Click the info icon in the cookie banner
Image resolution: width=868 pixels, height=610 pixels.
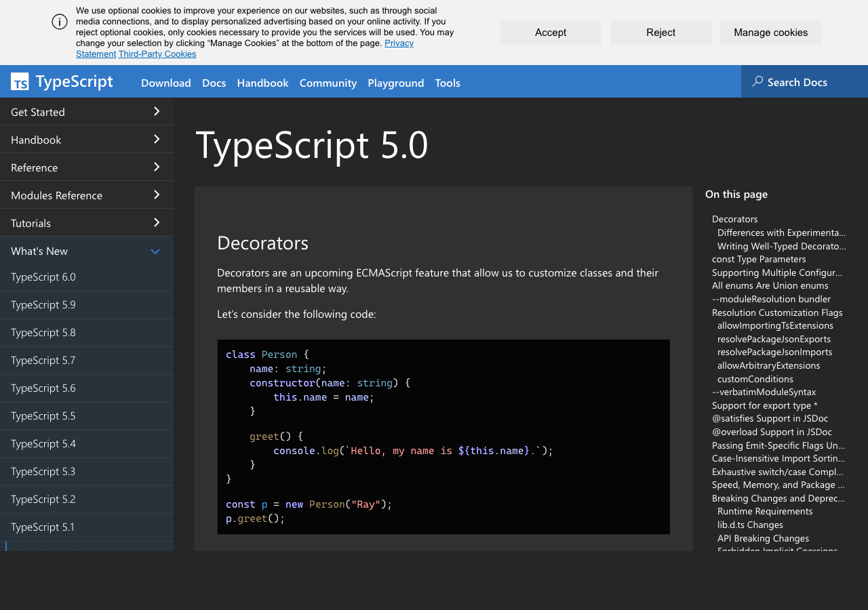click(x=59, y=22)
